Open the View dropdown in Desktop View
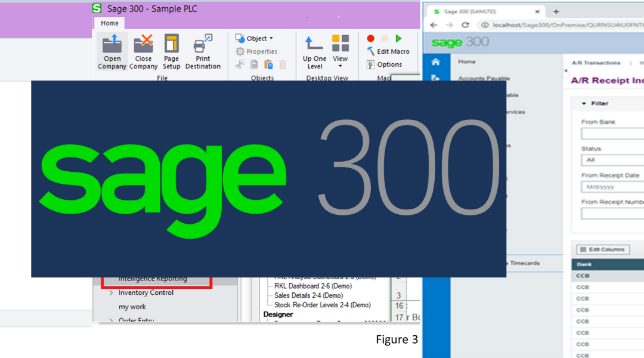 (x=340, y=52)
